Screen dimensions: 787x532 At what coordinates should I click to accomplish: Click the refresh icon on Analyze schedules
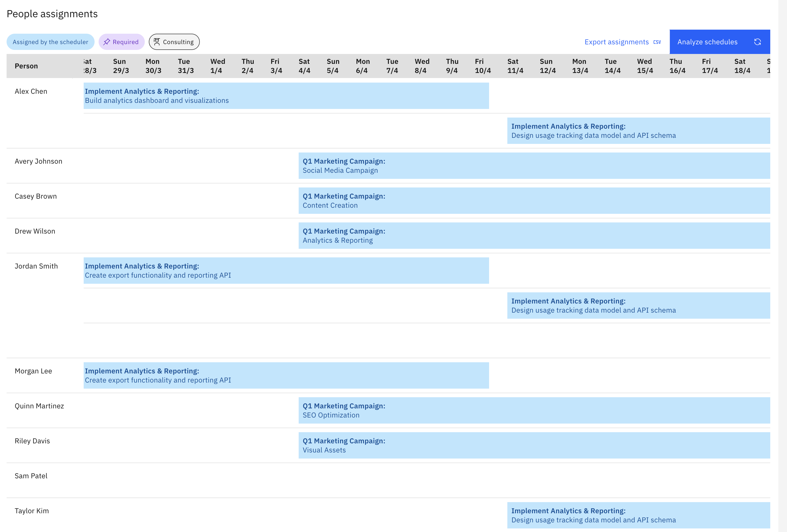point(758,42)
